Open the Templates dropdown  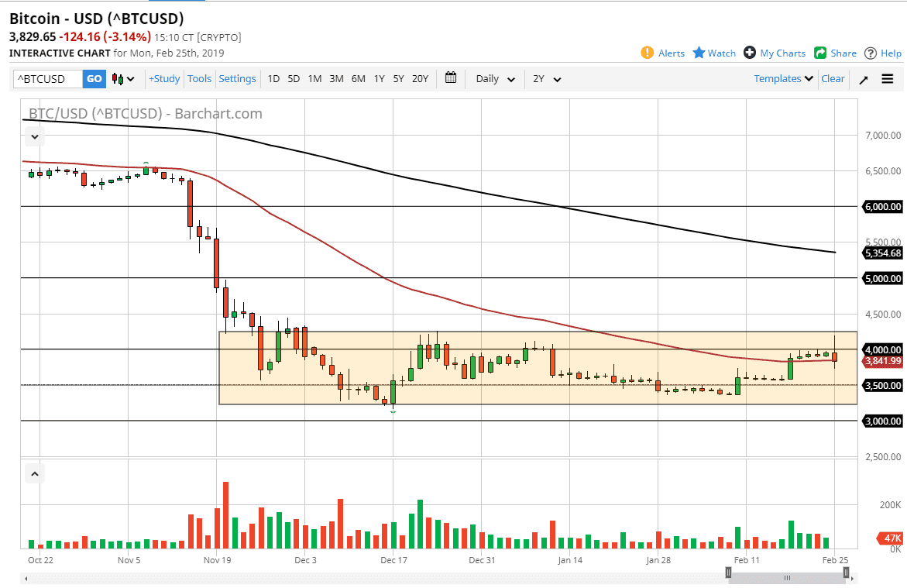tap(782, 78)
